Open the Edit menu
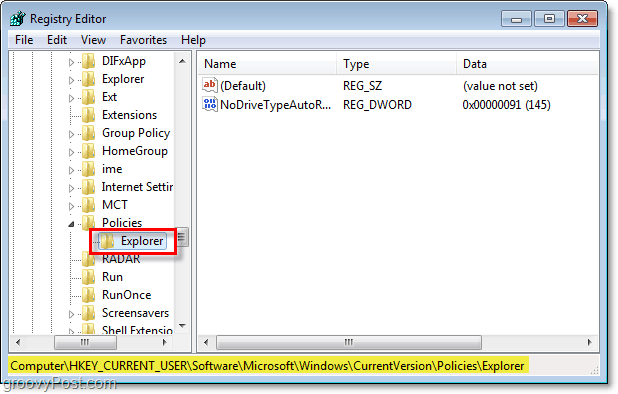 57,40
